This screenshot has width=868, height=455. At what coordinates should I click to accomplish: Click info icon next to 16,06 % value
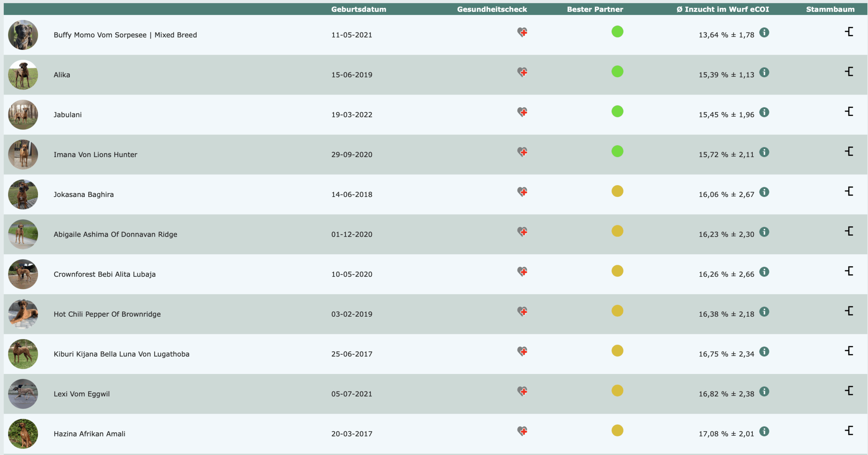tap(764, 192)
